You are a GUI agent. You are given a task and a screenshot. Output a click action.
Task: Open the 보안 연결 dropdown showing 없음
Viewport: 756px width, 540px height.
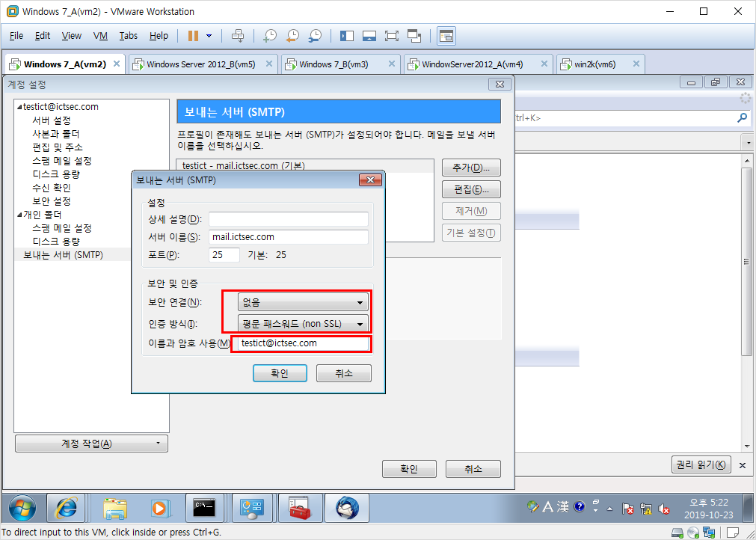303,302
